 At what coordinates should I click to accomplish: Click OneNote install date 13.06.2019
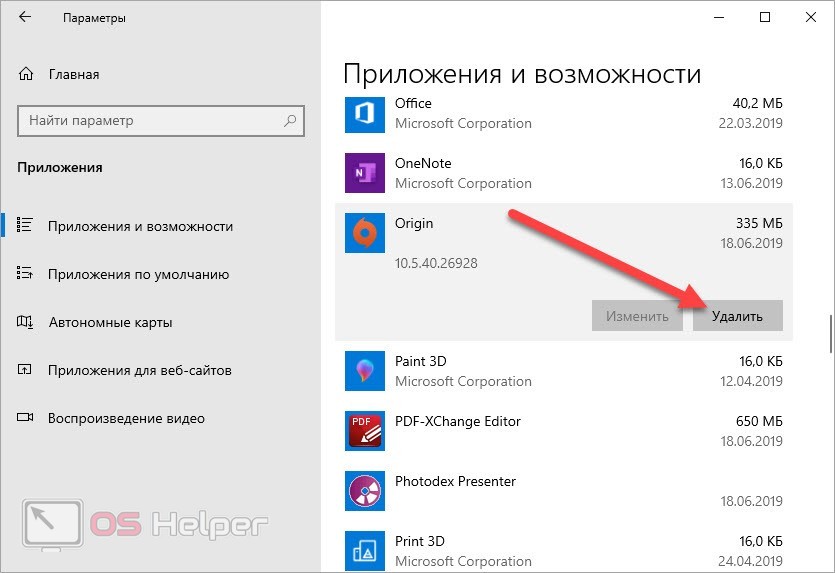[751, 184]
